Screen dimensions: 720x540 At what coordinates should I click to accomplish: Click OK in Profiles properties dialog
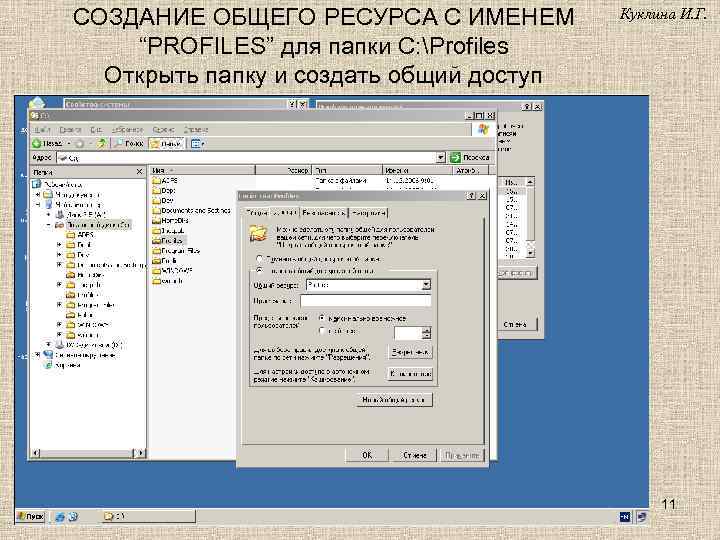pyautogui.click(x=367, y=455)
